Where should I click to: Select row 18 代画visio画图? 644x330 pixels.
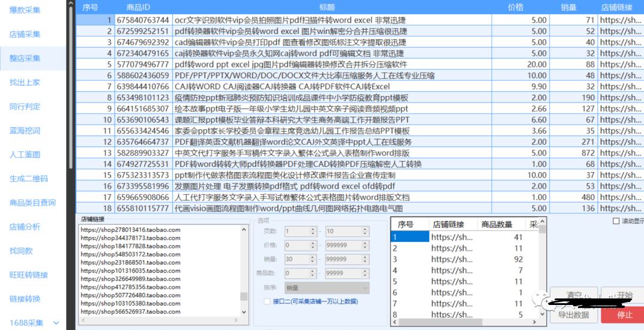[x=360, y=208]
